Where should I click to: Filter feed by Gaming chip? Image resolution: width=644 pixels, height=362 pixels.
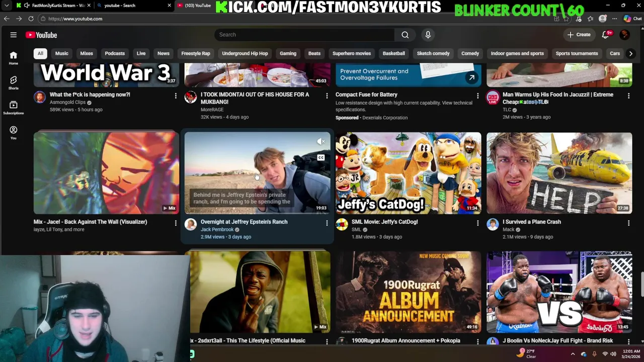click(x=288, y=53)
